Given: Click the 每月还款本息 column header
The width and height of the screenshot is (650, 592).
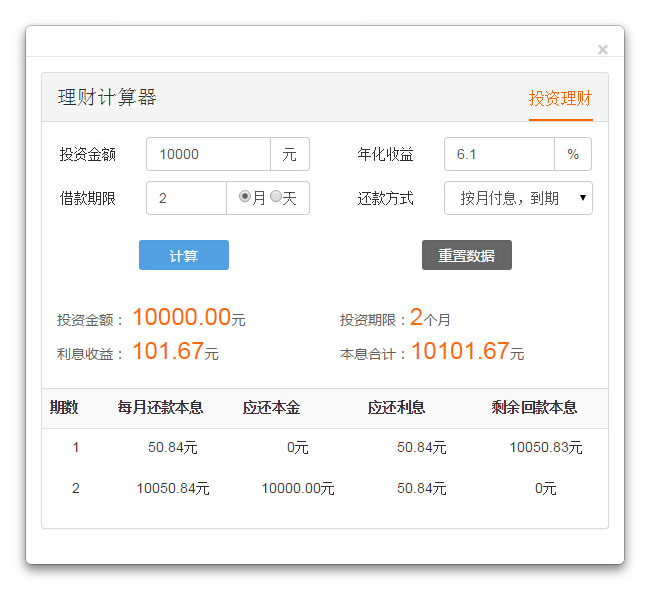Looking at the screenshot, I should pyautogui.click(x=160, y=407).
